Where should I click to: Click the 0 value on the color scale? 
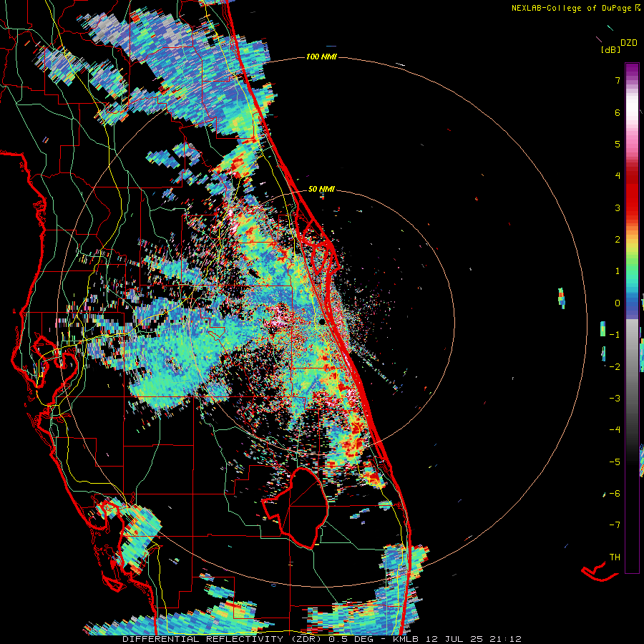(x=618, y=303)
